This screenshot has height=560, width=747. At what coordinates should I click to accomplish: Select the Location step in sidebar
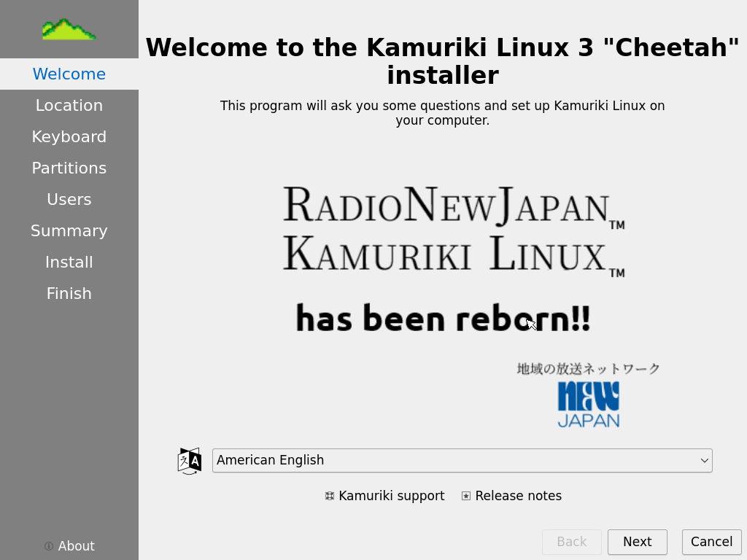pos(69,105)
